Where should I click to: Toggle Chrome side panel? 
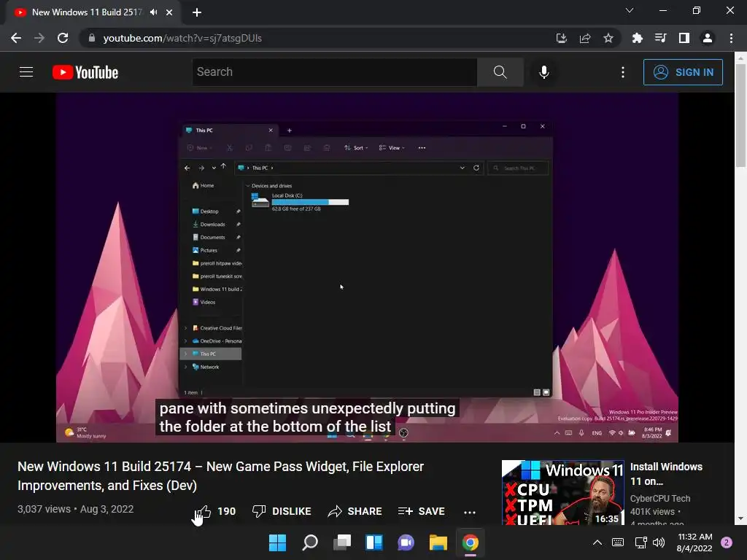(684, 38)
